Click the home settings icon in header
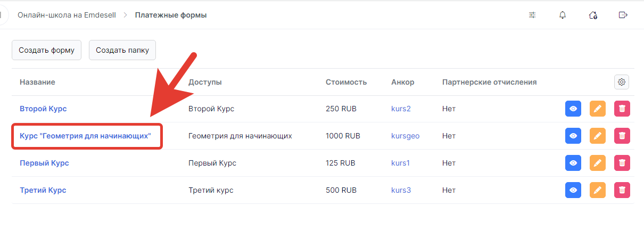 pyautogui.click(x=593, y=15)
